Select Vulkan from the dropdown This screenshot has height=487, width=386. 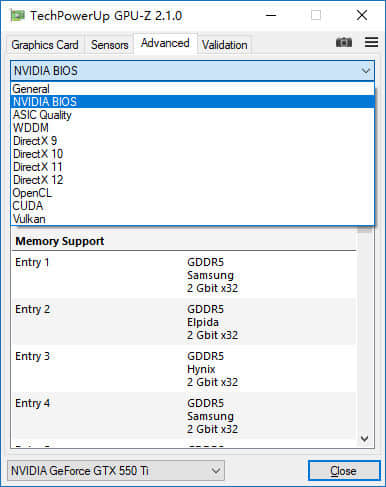(x=193, y=219)
